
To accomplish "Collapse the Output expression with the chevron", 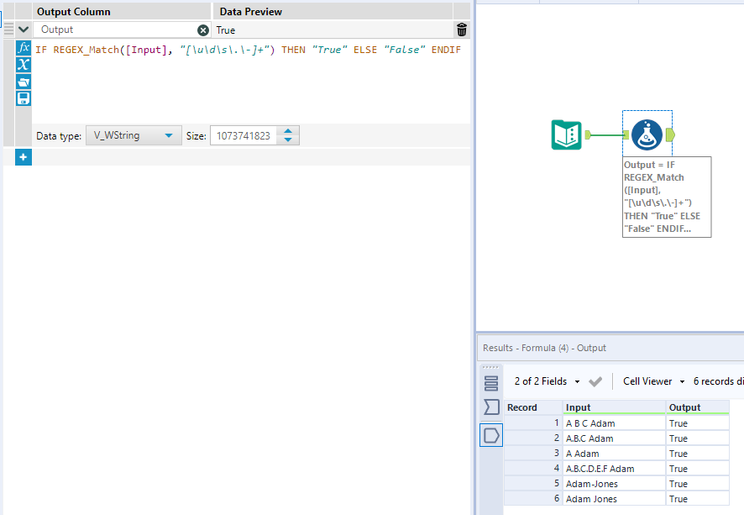I will [x=23, y=29].
